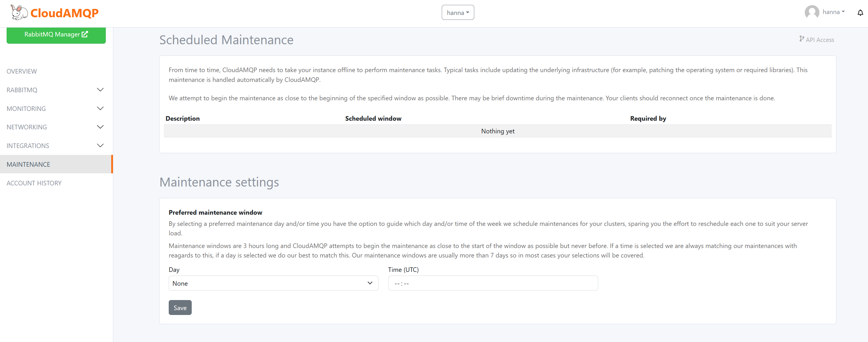This screenshot has height=342, width=868.
Task: Open the hanna instance selector dropdown
Action: pos(458,12)
